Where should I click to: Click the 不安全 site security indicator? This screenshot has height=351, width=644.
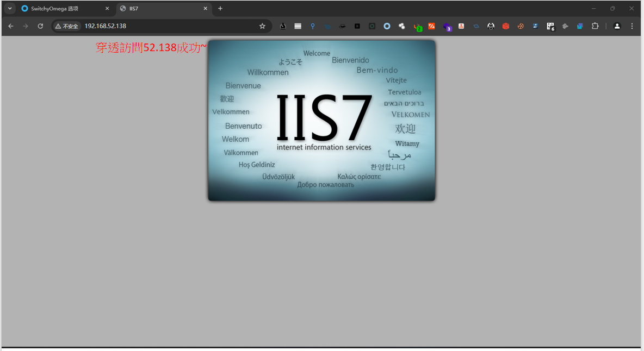pyautogui.click(x=66, y=26)
